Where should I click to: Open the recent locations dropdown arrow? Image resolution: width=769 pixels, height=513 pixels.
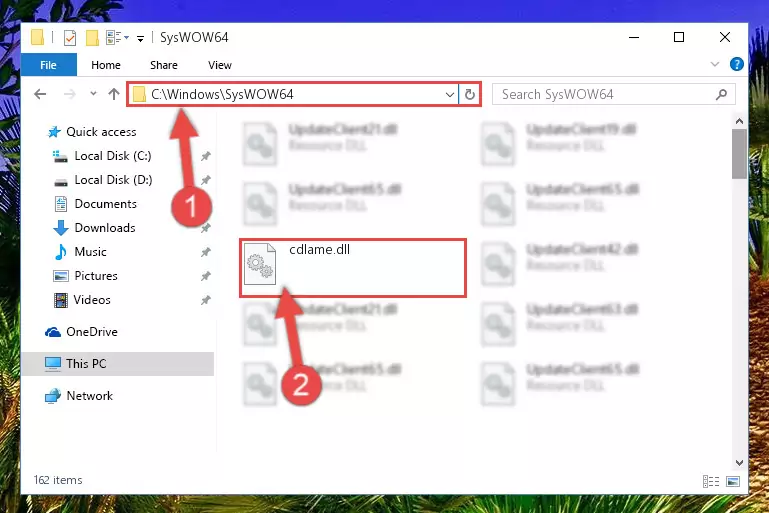point(93,93)
